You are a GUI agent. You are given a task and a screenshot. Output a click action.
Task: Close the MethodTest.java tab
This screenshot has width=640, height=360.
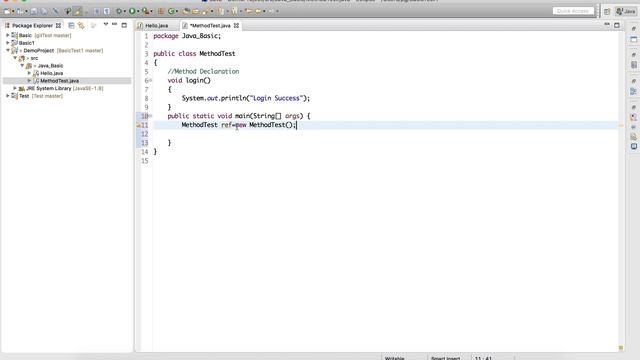point(236,26)
